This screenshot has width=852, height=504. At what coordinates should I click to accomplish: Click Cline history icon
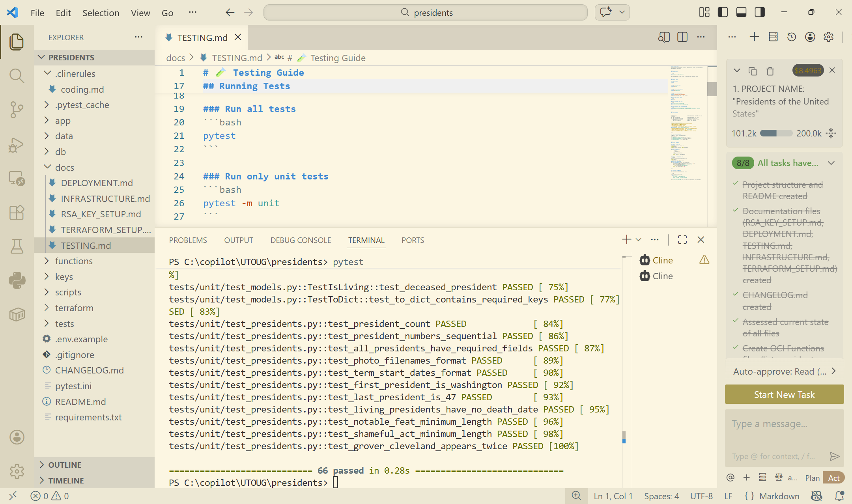(x=791, y=37)
